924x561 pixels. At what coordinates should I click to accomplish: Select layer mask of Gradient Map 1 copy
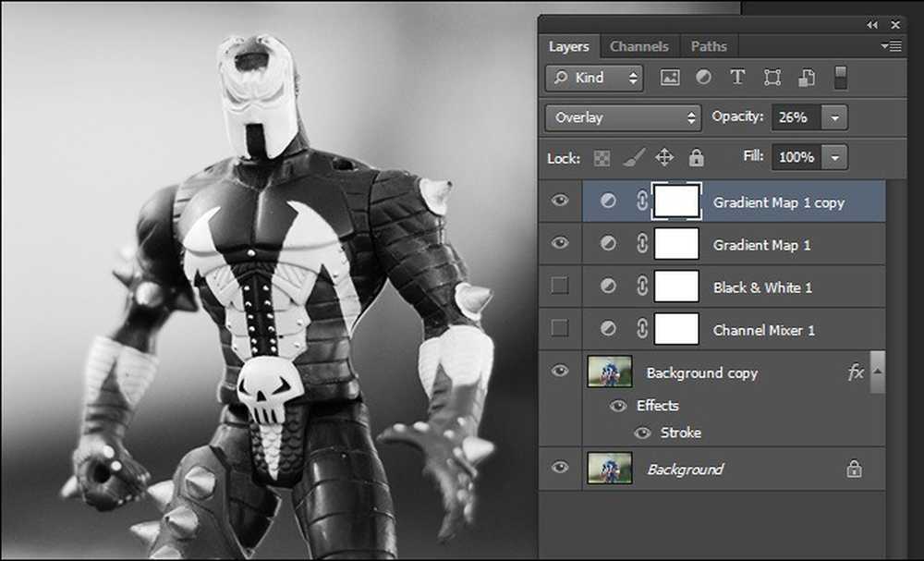pos(676,201)
